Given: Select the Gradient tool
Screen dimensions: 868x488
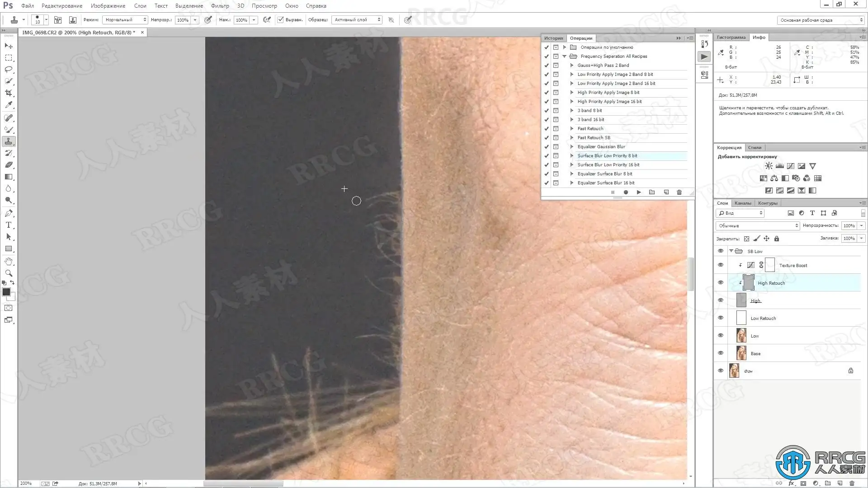Looking at the screenshot, I should click(x=9, y=177).
